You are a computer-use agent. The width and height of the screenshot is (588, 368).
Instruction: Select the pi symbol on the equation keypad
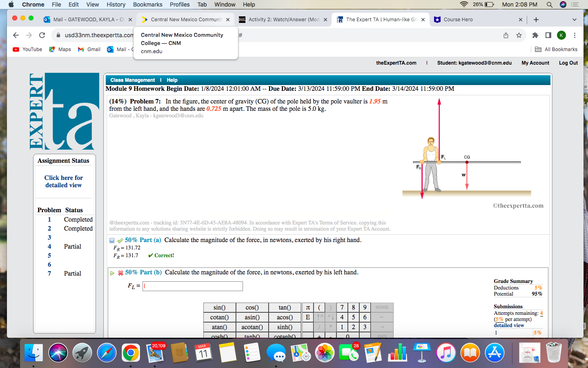pos(307,307)
